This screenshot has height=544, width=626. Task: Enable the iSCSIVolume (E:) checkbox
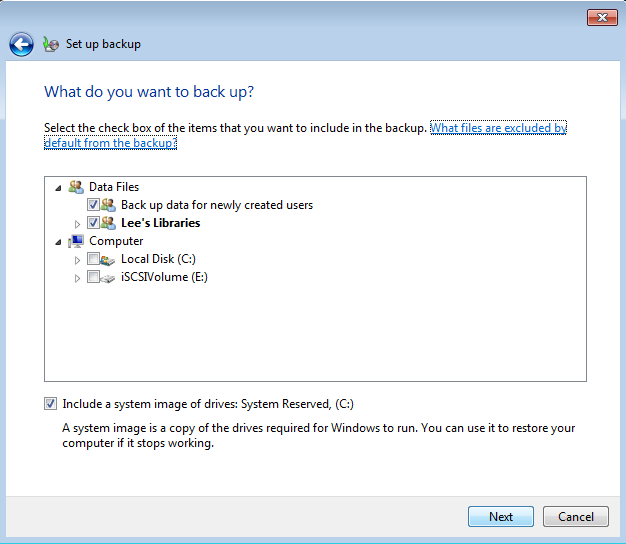[x=93, y=277]
